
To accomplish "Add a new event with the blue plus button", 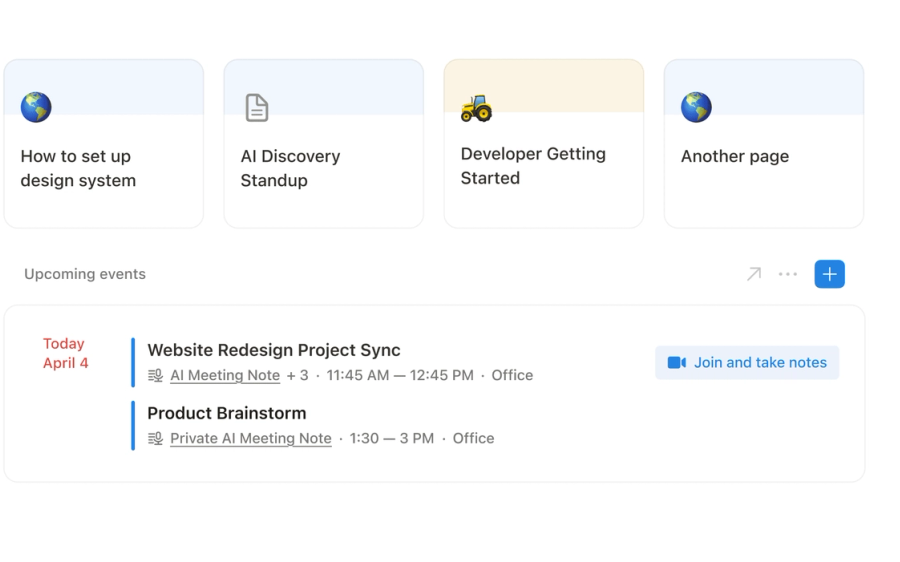I will click(x=829, y=274).
